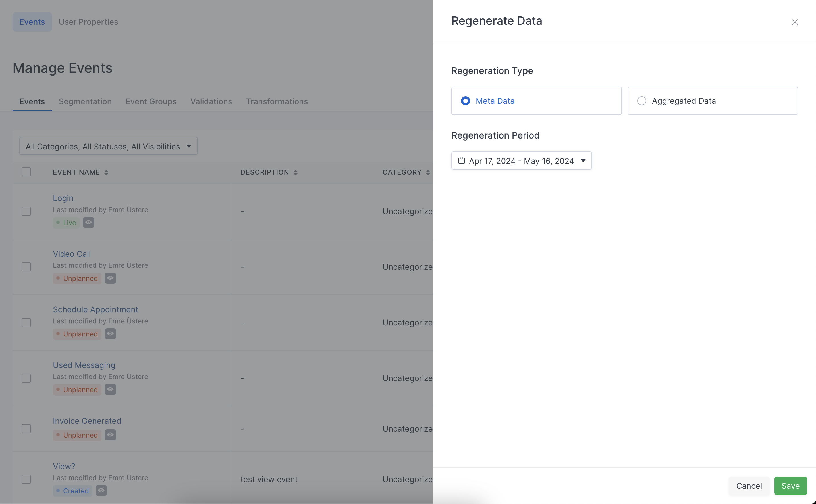Click Unplanned badge on Used Messaging
The height and width of the screenshot is (504, 816).
pyautogui.click(x=77, y=389)
